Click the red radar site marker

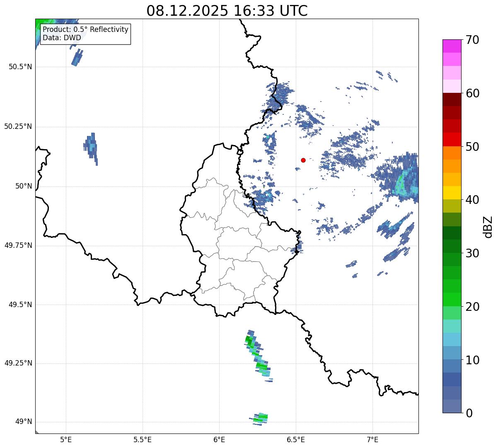click(303, 160)
